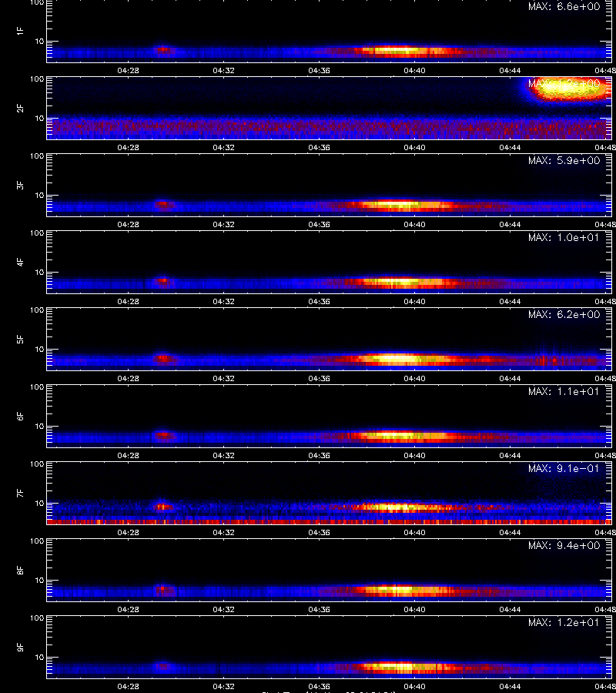
Task: Click the 10 y-axis label of panel 3F
Action: click(39, 195)
